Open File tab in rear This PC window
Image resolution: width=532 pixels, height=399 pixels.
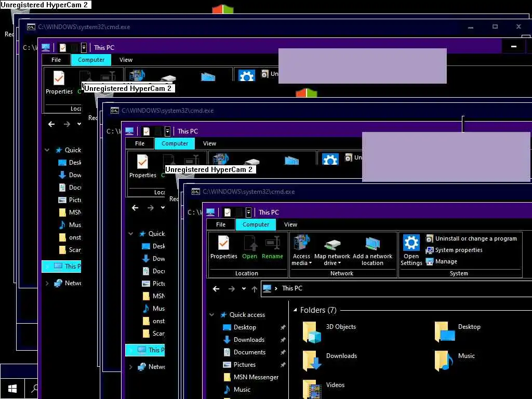pyautogui.click(x=56, y=60)
